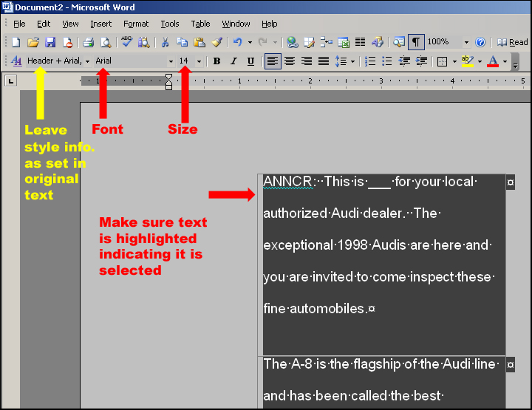Open the Font Size dropdown showing 14
The width and height of the screenshot is (532, 410).
click(199, 61)
